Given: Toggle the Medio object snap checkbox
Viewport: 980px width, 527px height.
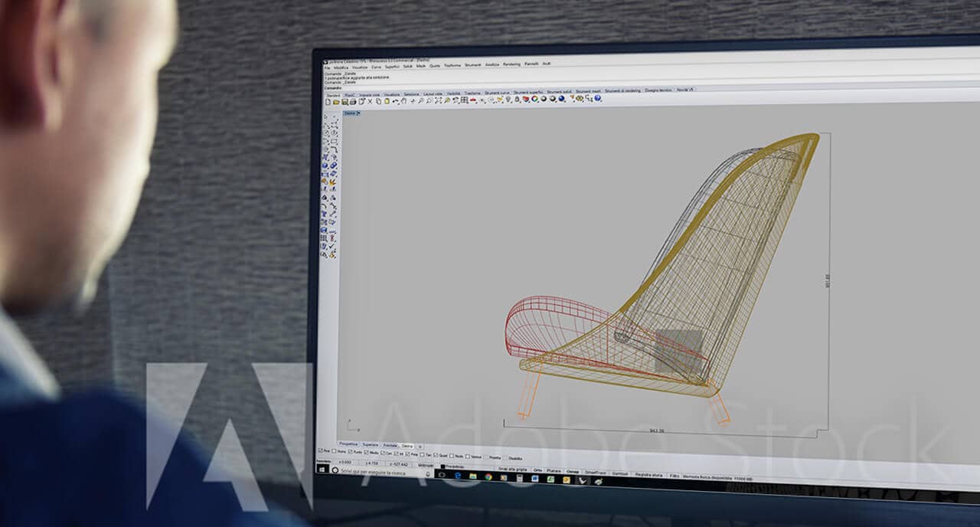Looking at the screenshot, I should pyautogui.click(x=366, y=453).
